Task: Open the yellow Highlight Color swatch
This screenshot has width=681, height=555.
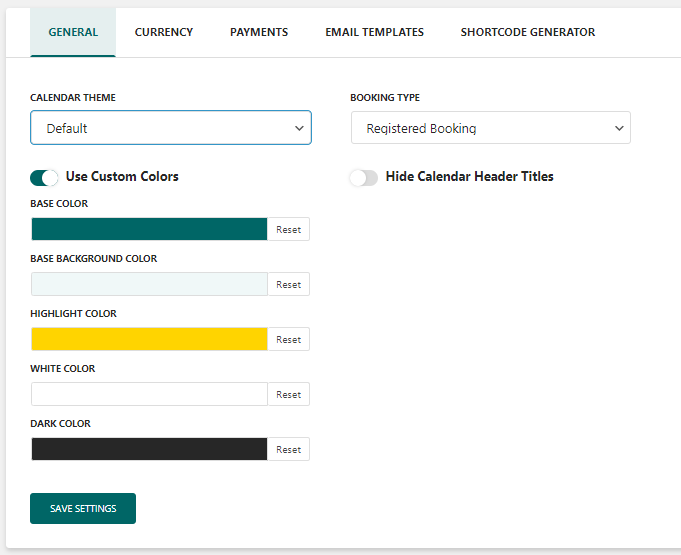Action: click(x=149, y=339)
